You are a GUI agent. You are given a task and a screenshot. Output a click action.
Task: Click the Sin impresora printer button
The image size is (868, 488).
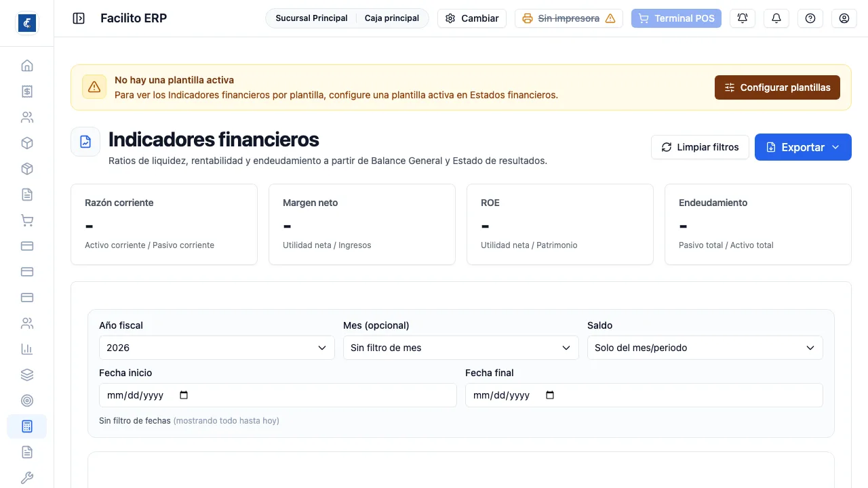coord(569,18)
